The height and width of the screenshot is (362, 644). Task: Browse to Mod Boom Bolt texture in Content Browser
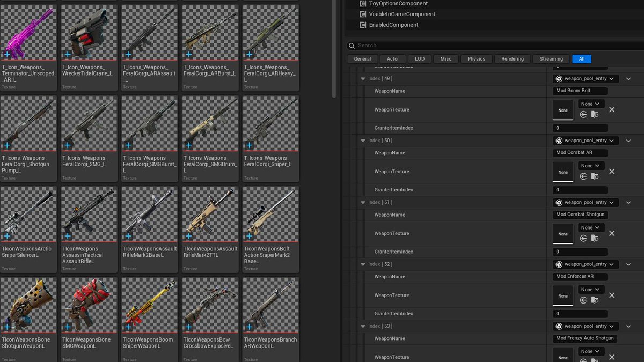595,114
